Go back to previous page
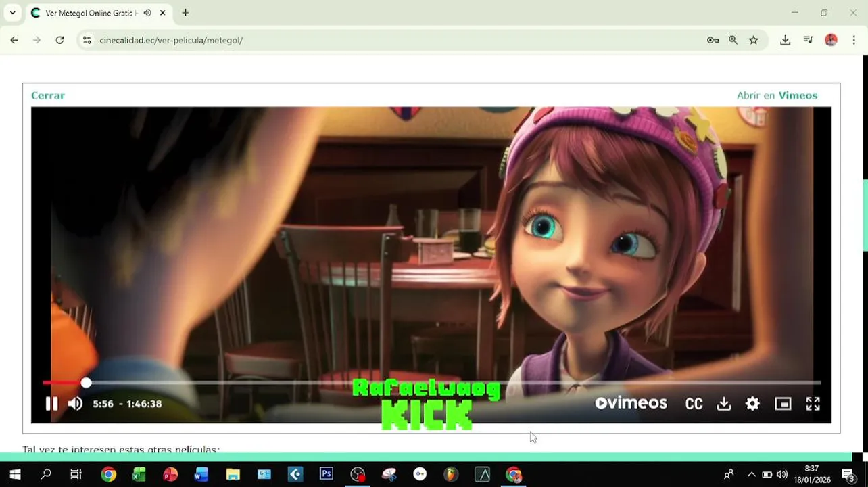Image resolution: width=868 pixels, height=487 pixels. tap(14, 40)
